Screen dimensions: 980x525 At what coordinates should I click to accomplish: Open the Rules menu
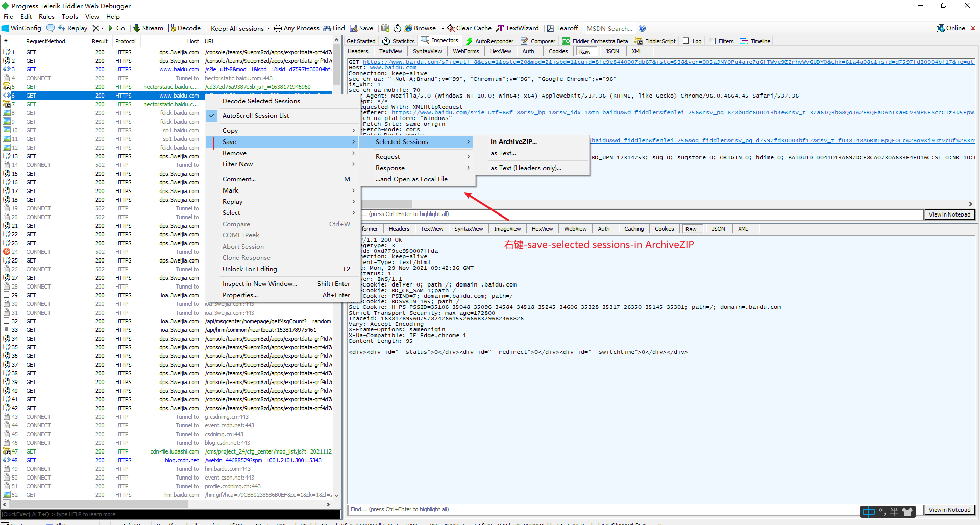pos(46,17)
